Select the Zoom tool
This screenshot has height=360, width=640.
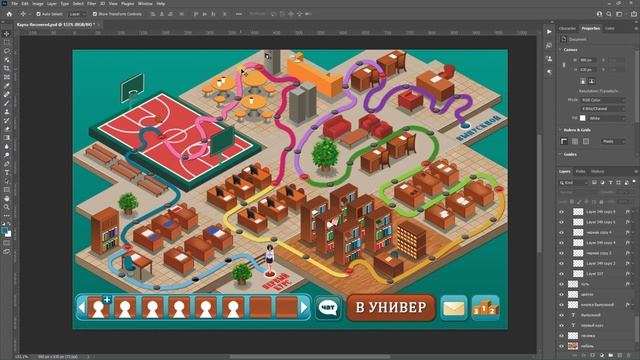click(7, 207)
